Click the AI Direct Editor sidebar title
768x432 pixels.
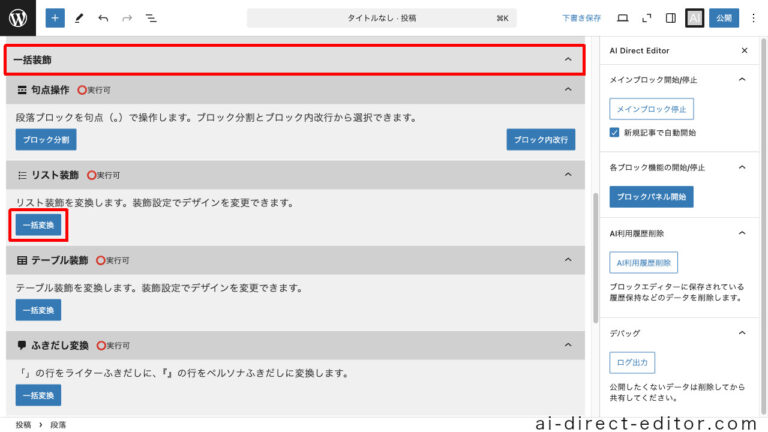[x=639, y=50]
